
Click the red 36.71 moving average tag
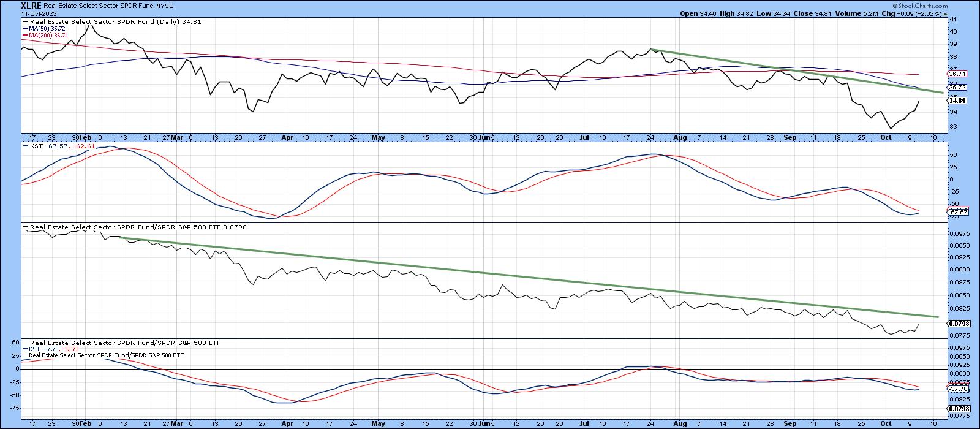point(957,74)
